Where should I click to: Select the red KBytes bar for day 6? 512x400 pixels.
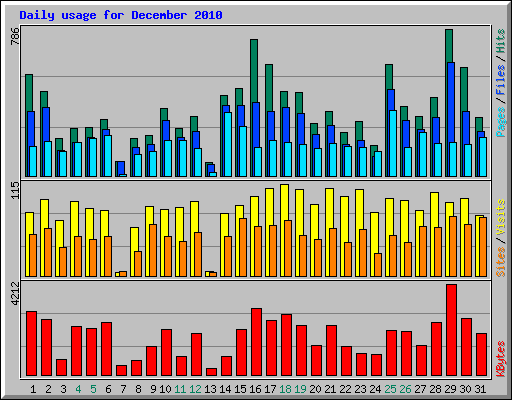(106, 349)
